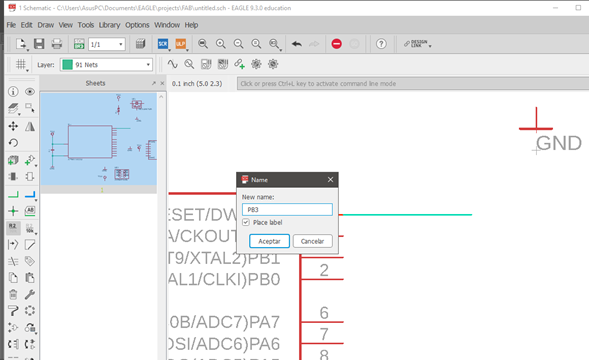Select the Label tool

(x=30, y=211)
